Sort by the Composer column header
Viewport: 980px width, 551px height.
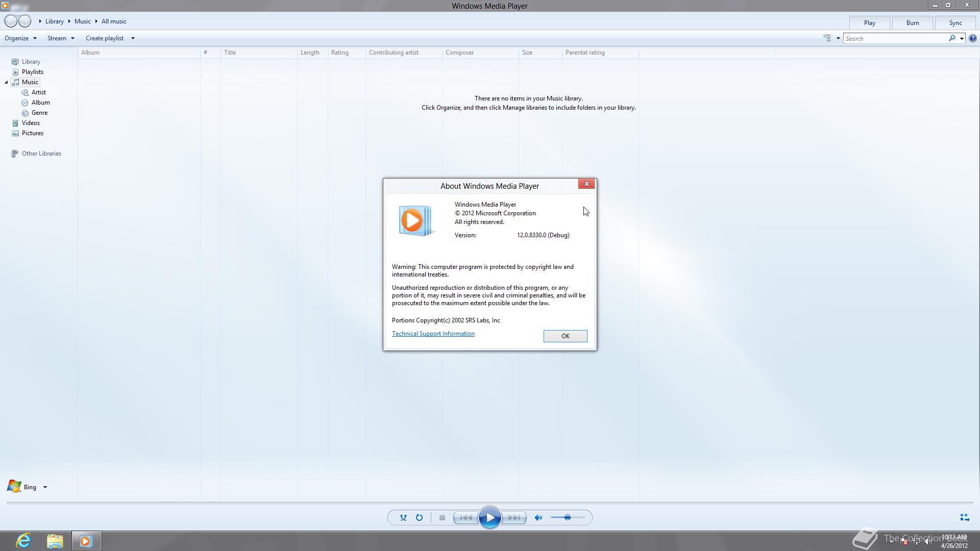pyautogui.click(x=480, y=53)
